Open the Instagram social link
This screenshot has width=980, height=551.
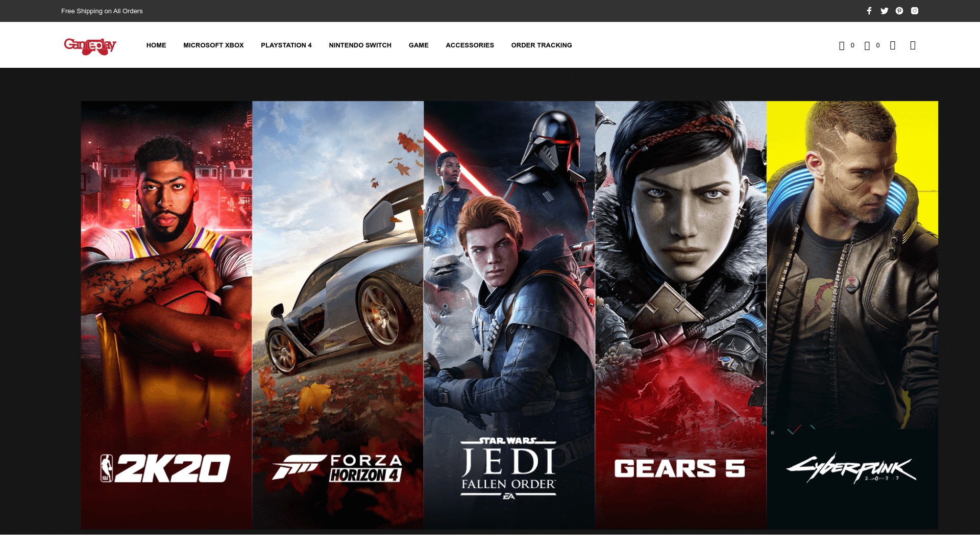915,11
